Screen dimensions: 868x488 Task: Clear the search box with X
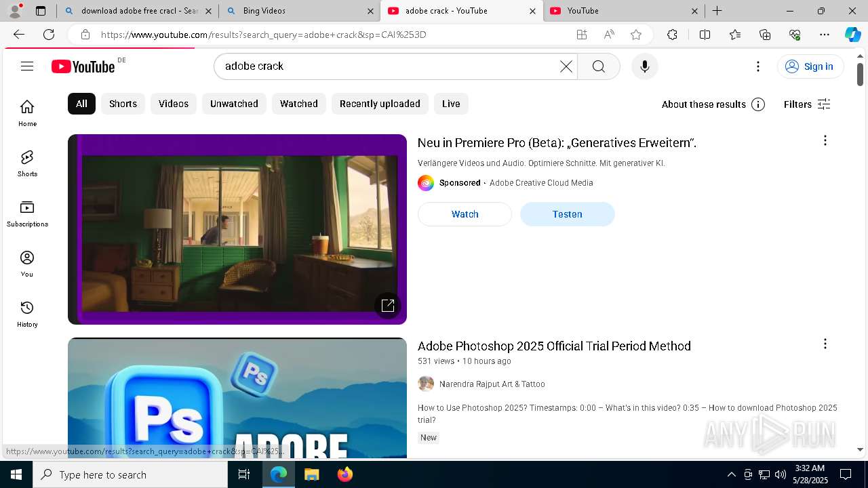click(x=566, y=66)
